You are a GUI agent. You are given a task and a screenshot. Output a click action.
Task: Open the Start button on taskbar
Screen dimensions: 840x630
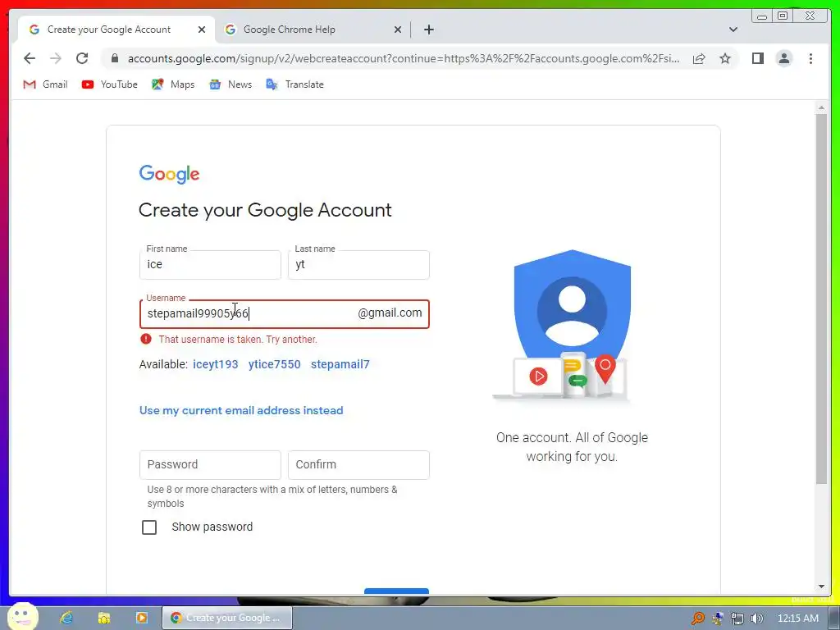click(x=22, y=617)
